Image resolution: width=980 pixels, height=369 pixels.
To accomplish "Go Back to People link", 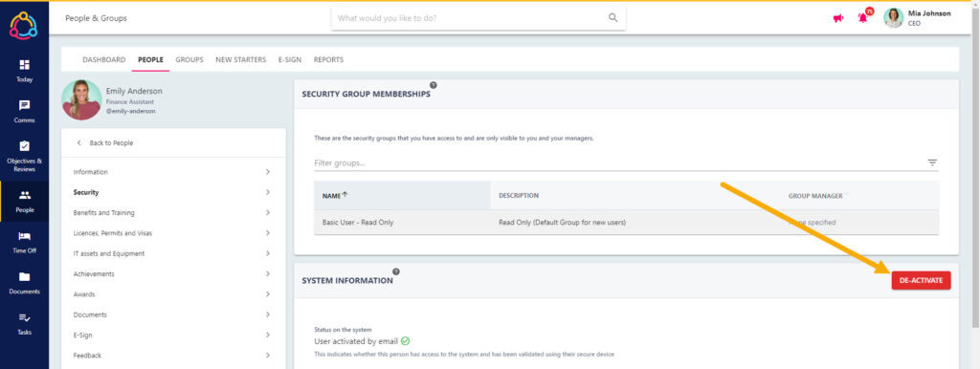I will (x=111, y=143).
